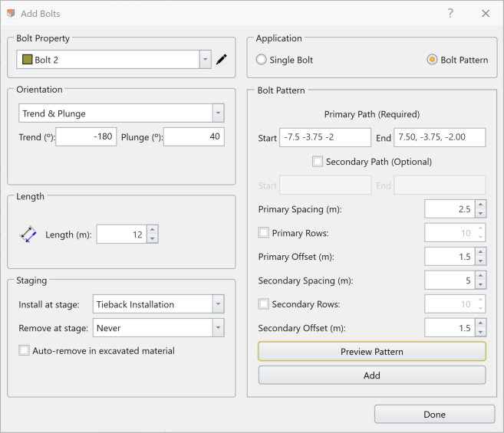Click the Primary Offset value field

pos(450,256)
